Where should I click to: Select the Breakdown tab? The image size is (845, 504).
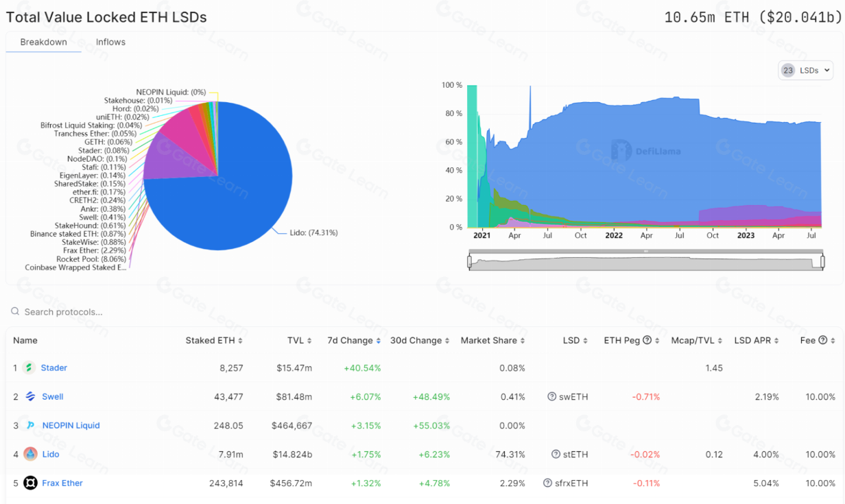(x=44, y=42)
